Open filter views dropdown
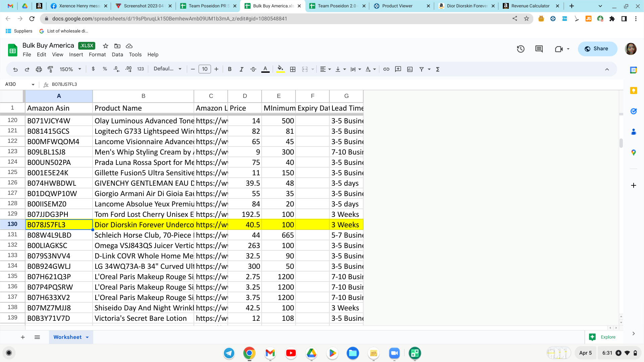This screenshot has width=644, height=362. [x=429, y=69]
